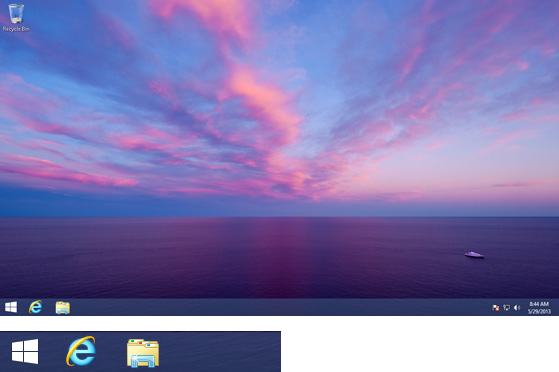Launch Internet Explorer from the desktop taskbar
559x372 pixels.
(36, 307)
